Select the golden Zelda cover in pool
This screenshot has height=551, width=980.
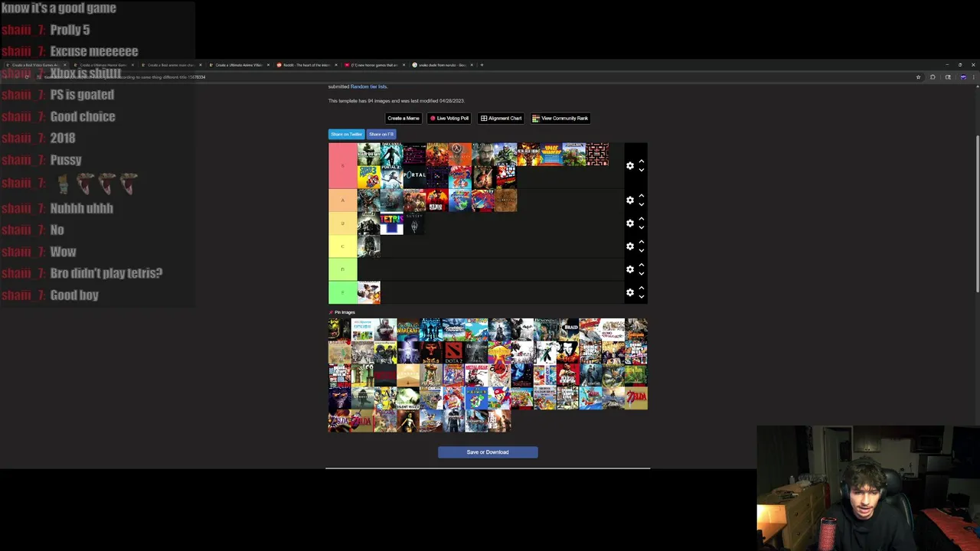click(x=636, y=398)
